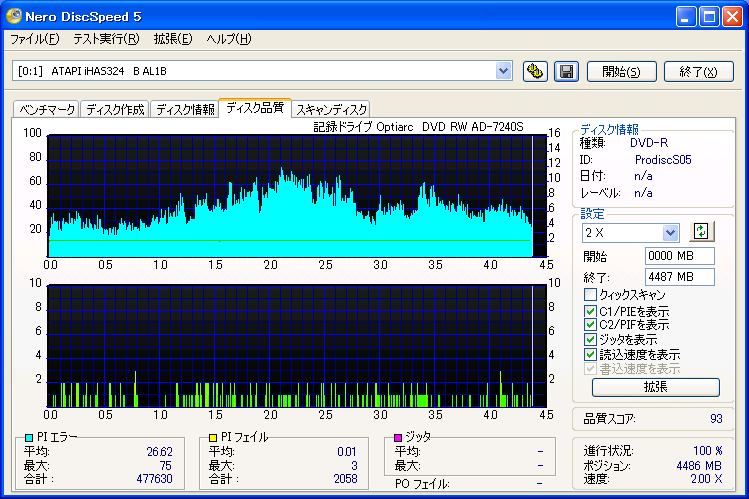The width and height of the screenshot is (749, 499).
Task: Click the PI failure lower graph
Action: coord(297,346)
